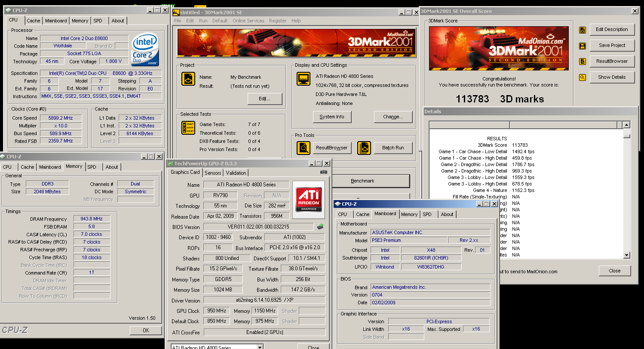Screen dimensions: 644x349
Task: Click the Batch Run icon in Pro Tools
Action: [x=364, y=148]
